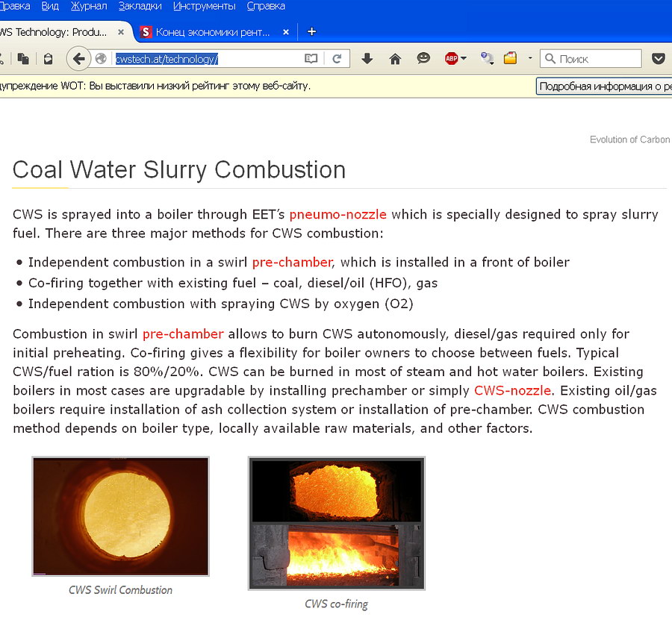Go back with the Back arrow button

pos(78,59)
